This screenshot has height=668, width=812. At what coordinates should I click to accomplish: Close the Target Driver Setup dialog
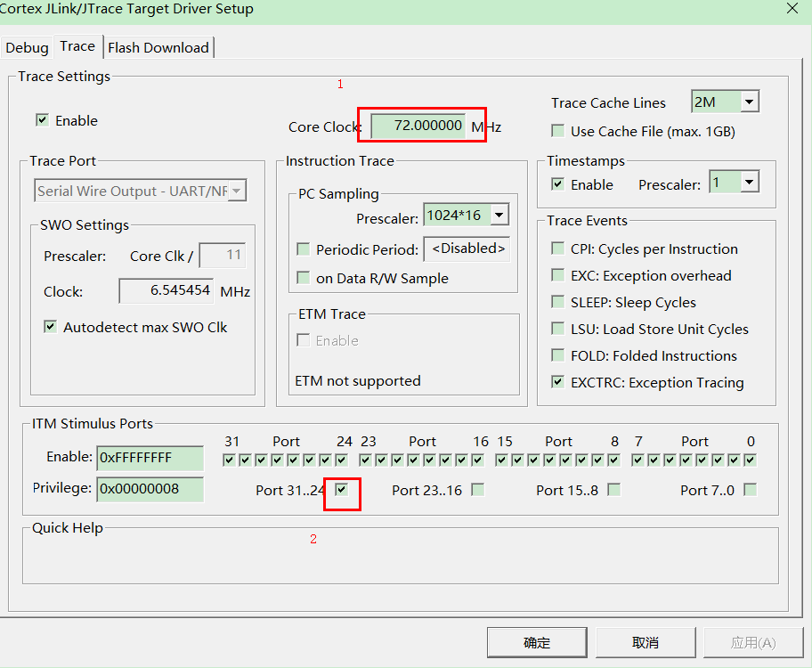(x=792, y=8)
